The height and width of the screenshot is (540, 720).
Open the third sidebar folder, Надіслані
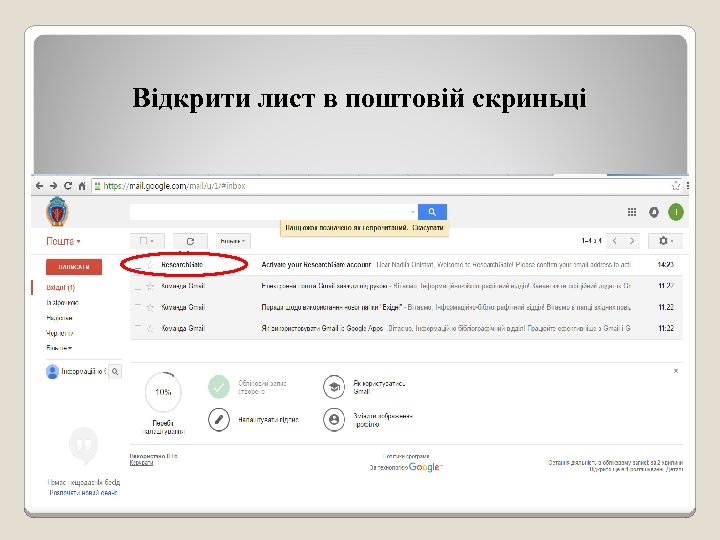tap(59, 318)
